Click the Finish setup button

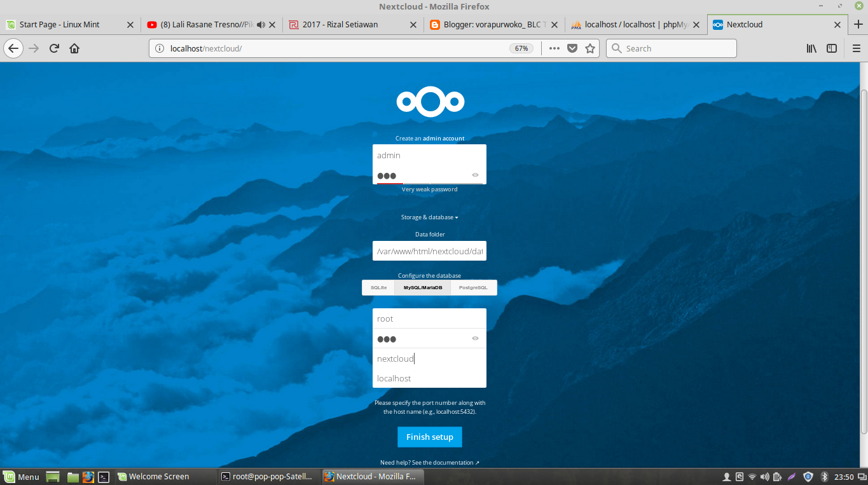click(x=430, y=437)
